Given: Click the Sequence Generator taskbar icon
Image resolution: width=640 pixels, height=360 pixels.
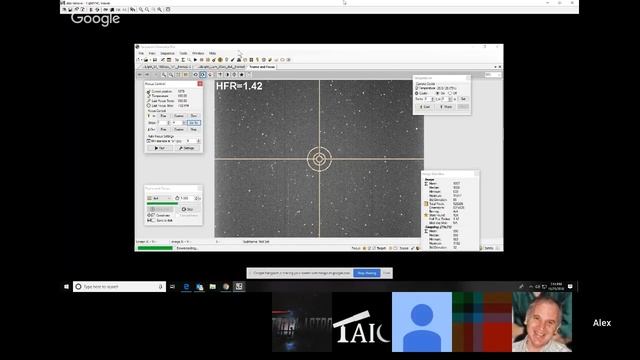Looking at the screenshot, I should [239, 287].
